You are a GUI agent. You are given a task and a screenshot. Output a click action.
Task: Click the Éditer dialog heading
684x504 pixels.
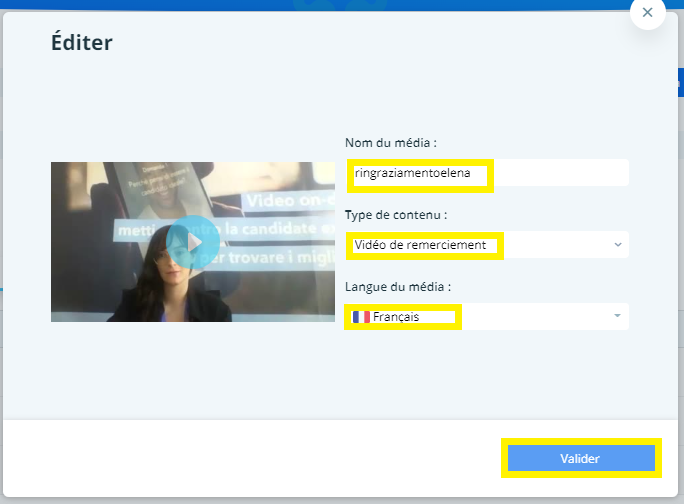tap(82, 42)
